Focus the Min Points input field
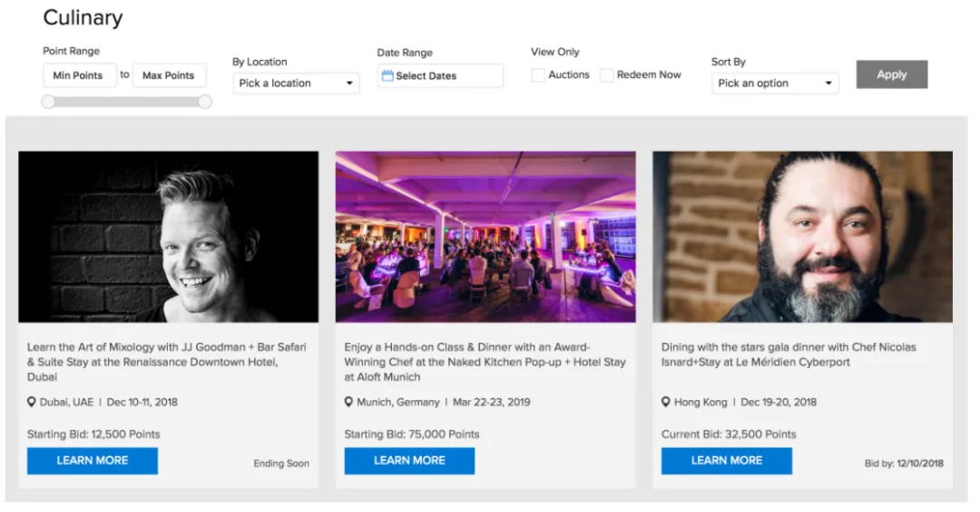Viewport: 980px width, 512px height. pos(80,75)
